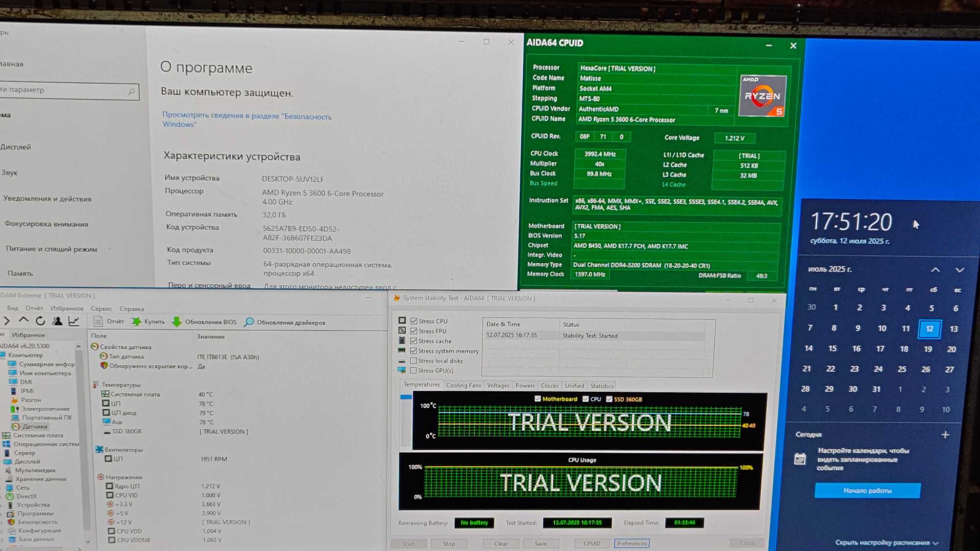Click the Обновления BIOS download icon
The image size is (980, 551).
click(177, 322)
